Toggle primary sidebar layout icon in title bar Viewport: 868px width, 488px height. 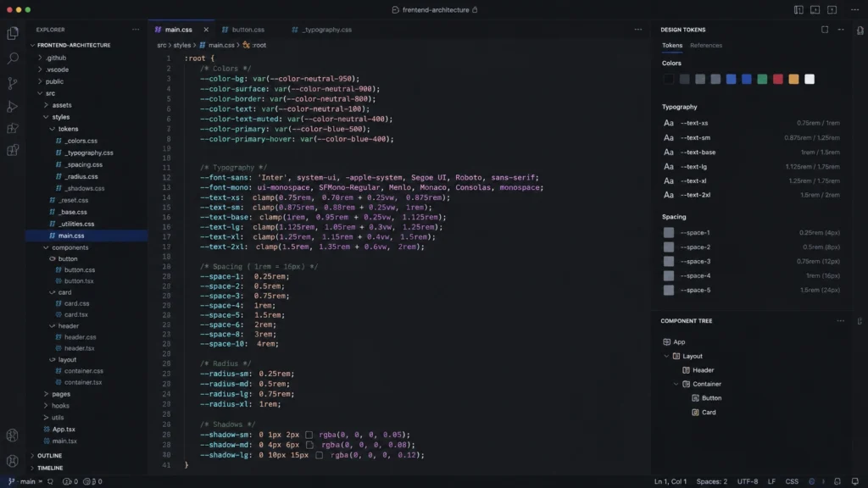point(798,9)
